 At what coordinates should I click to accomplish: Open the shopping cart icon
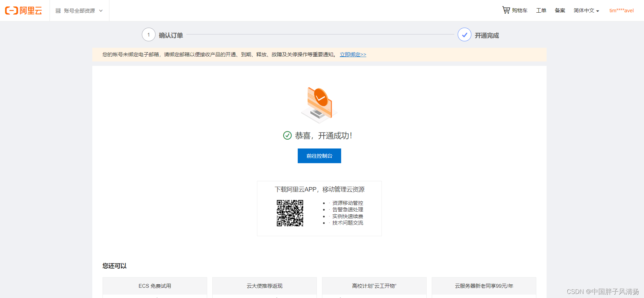[x=506, y=10]
